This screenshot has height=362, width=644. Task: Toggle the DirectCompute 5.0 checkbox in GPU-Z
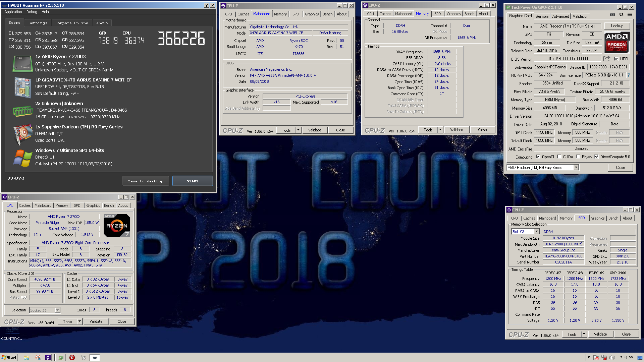pyautogui.click(x=596, y=157)
